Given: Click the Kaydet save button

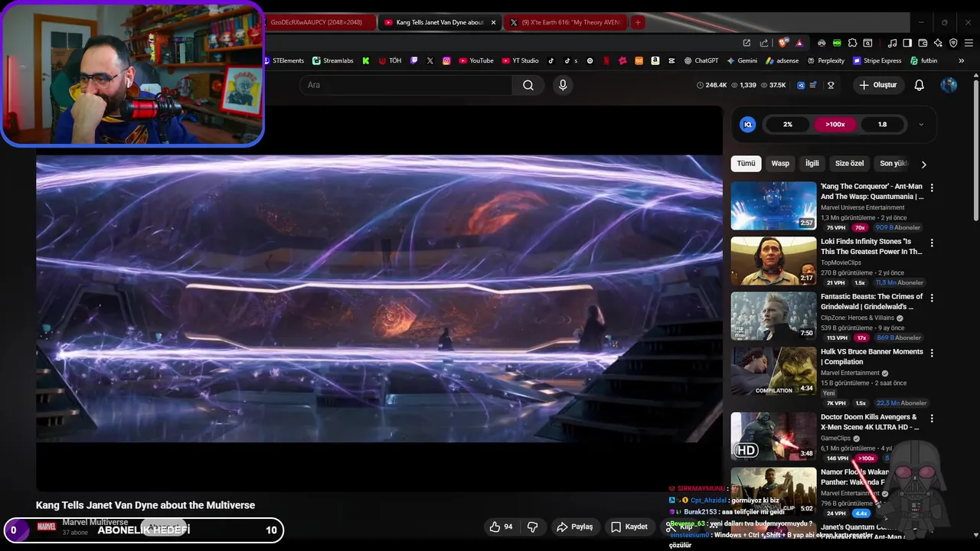Looking at the screenshot, I should [x=629, y=527].
